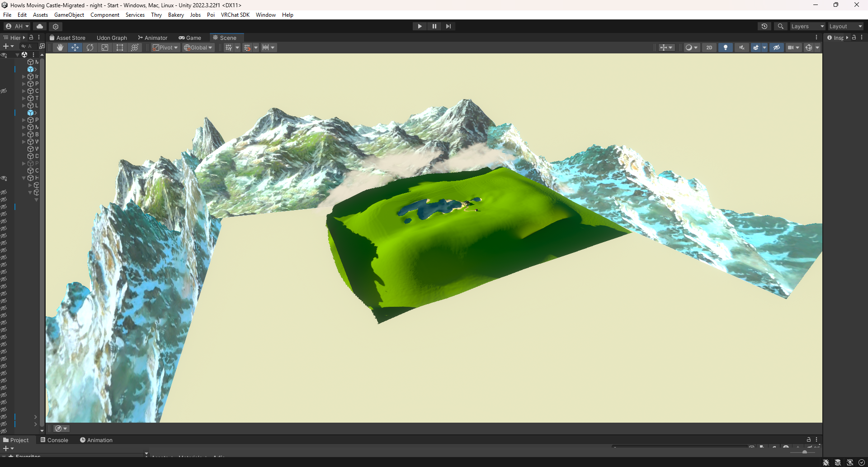Click the Scene view gizmos sphere icon

point(809,48)
